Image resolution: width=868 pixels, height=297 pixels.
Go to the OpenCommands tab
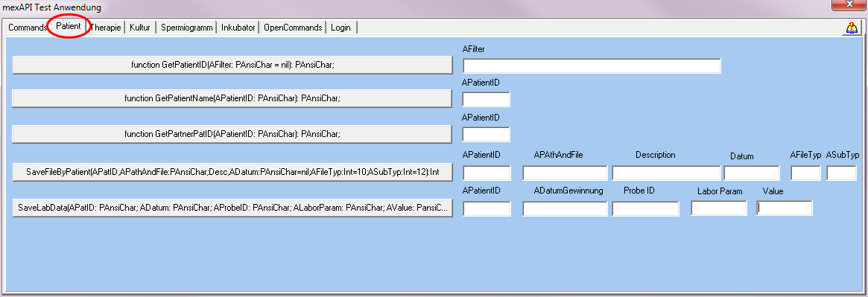point(293,28)
